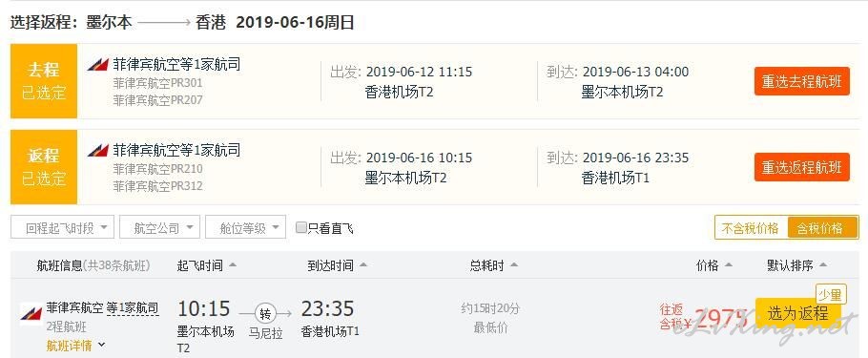
Task: Click 选为返程 button
Action: 797,313
